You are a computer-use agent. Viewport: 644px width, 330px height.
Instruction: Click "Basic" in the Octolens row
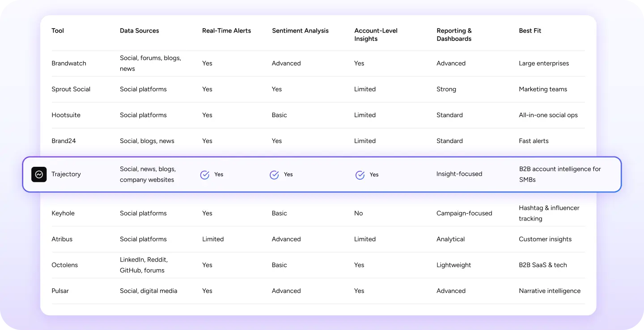[x=280, y=265]
